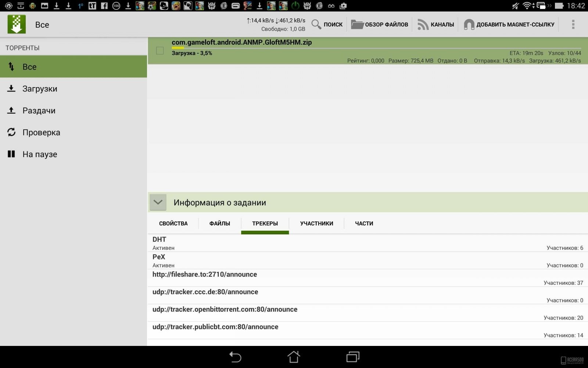Check the GloftM5HM.zip torrent checkbox
The height and width of the screenshot is (368, 588).
coord(160,51)
